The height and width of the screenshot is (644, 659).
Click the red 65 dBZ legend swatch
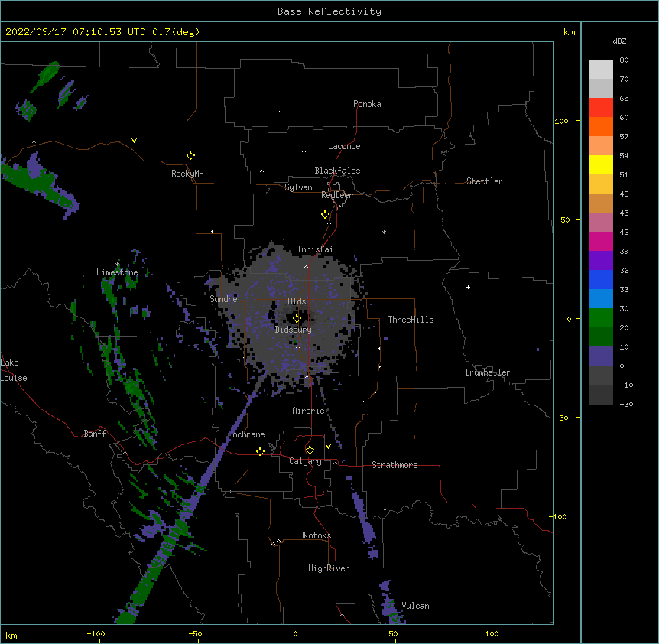pos(601,108)
